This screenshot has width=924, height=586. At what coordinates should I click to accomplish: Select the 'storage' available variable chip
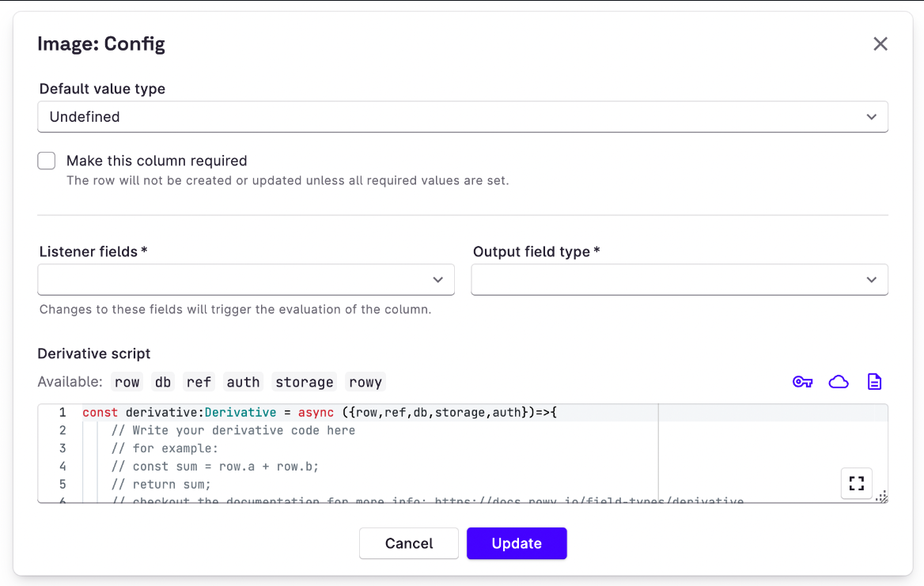[x=304, y=382]
